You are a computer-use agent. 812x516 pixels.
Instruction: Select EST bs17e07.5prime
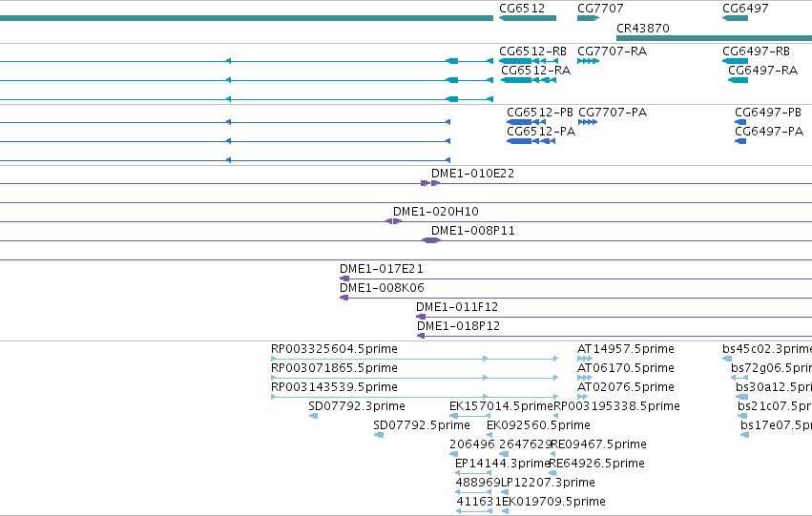coord(744,435)
